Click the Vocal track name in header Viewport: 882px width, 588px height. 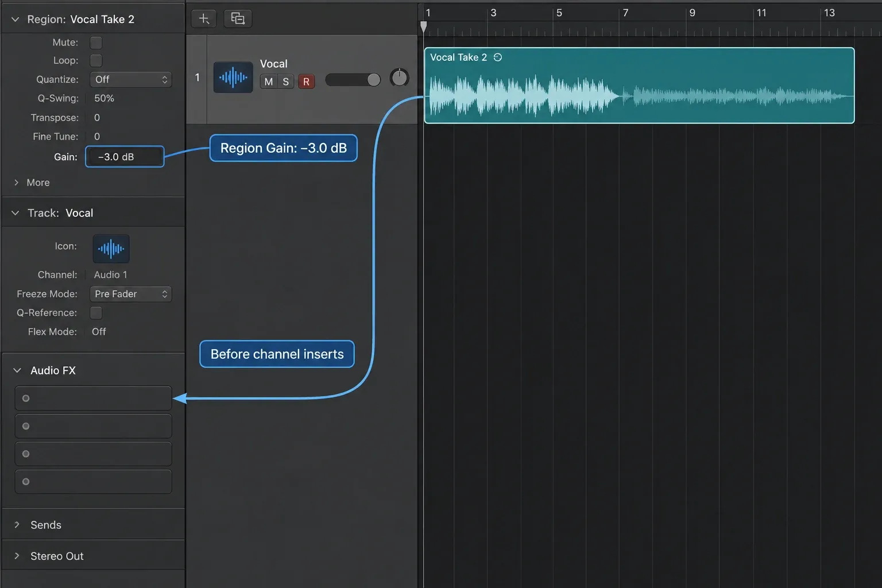point(273,64)
